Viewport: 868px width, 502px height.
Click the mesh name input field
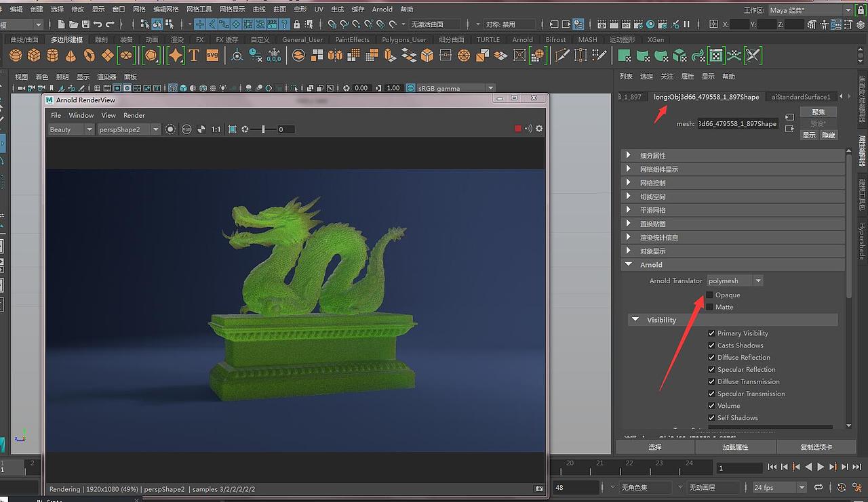pos(738,123)
